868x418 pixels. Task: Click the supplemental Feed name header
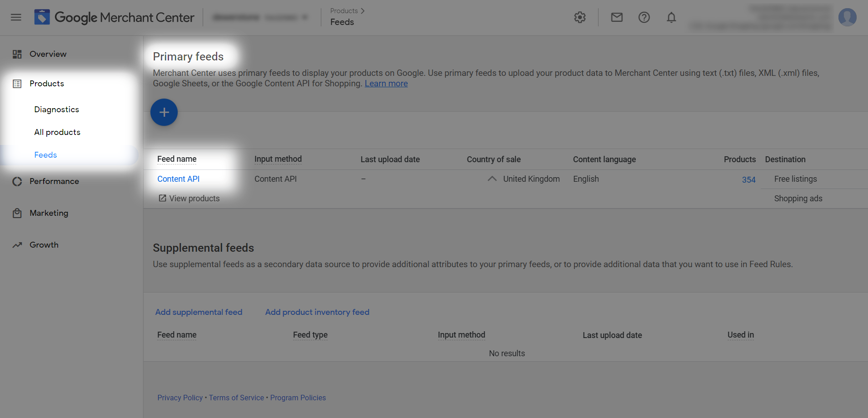click(x=177, y=335)
